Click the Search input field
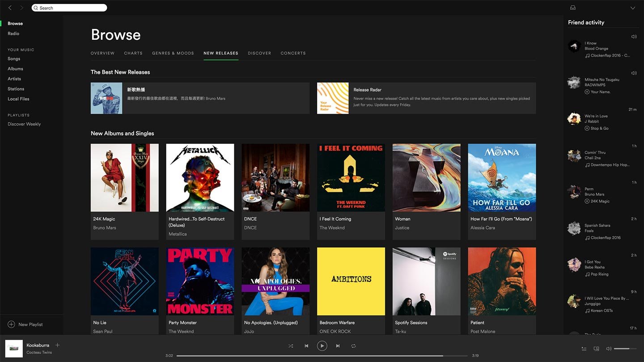Screen dimensions: 644x362 (x=69, y=8)
